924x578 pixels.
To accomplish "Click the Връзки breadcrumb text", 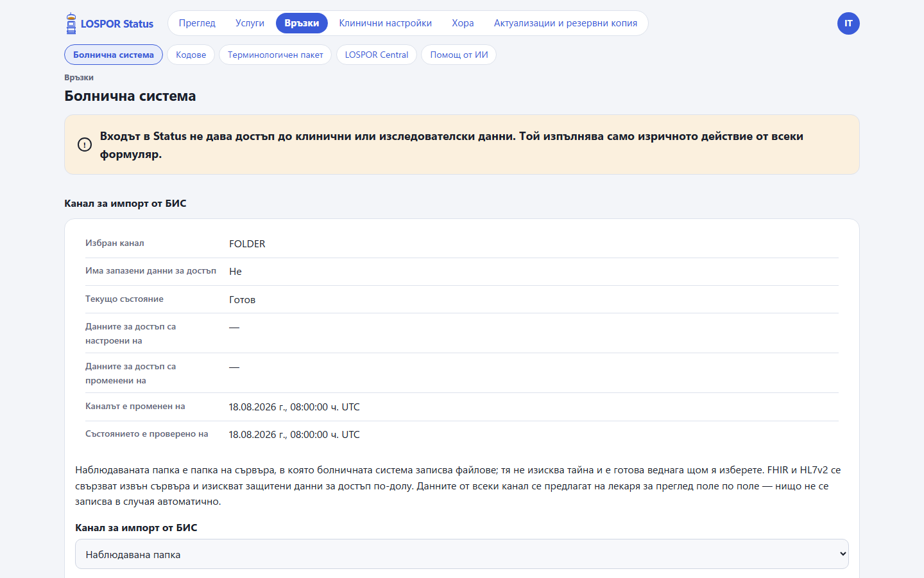I will pyautogui.click(x=79, y=78).
